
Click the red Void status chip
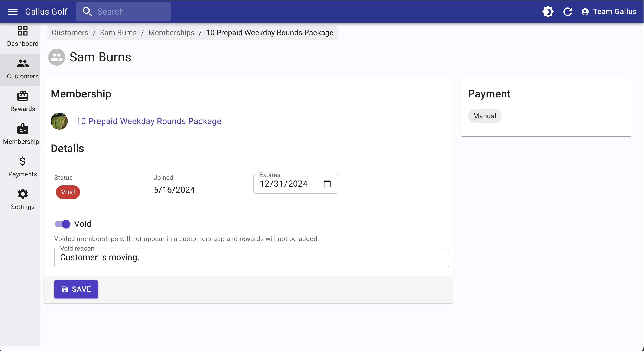(68, 192)
